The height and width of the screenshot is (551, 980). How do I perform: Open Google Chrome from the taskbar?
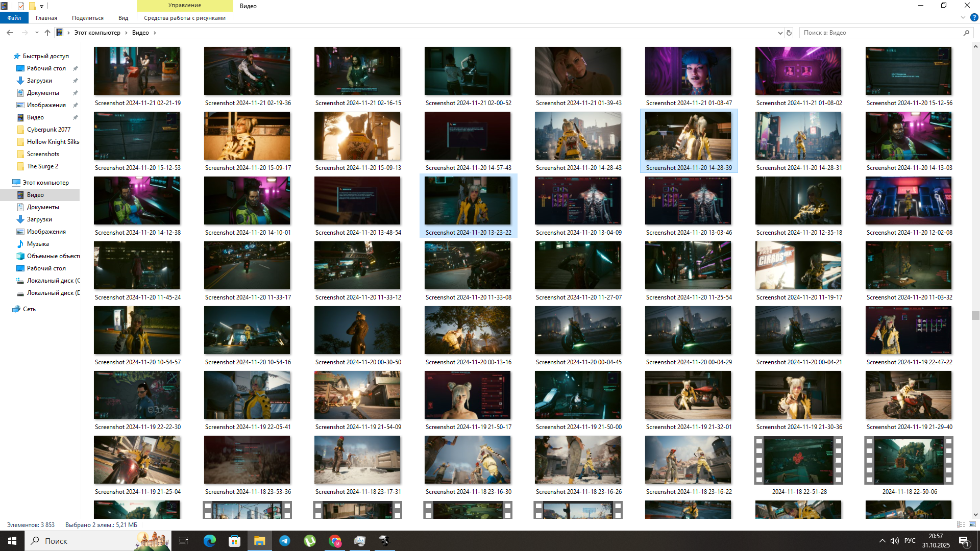coord(335,541)
